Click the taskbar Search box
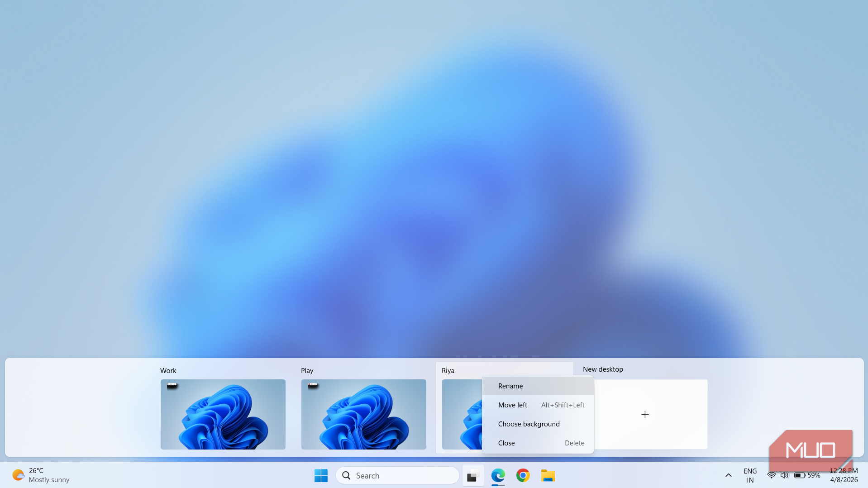 click(x=397, y=475)
